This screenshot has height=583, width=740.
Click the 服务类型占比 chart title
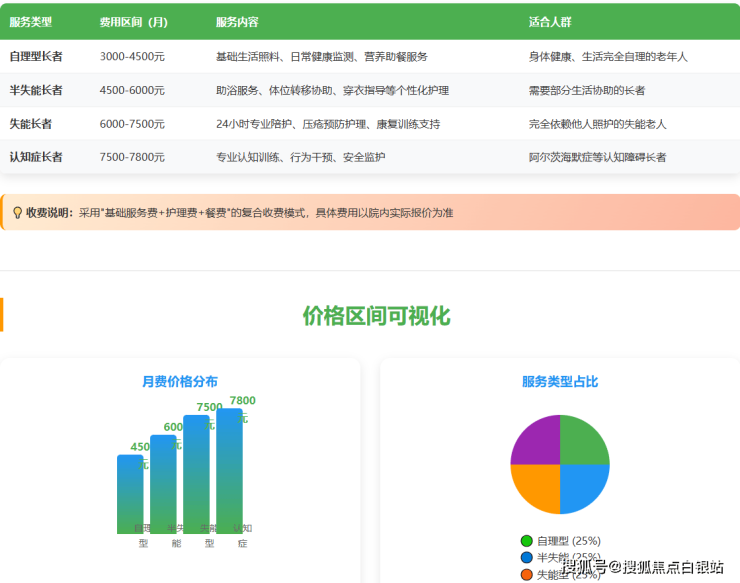(x=560, y=381)
